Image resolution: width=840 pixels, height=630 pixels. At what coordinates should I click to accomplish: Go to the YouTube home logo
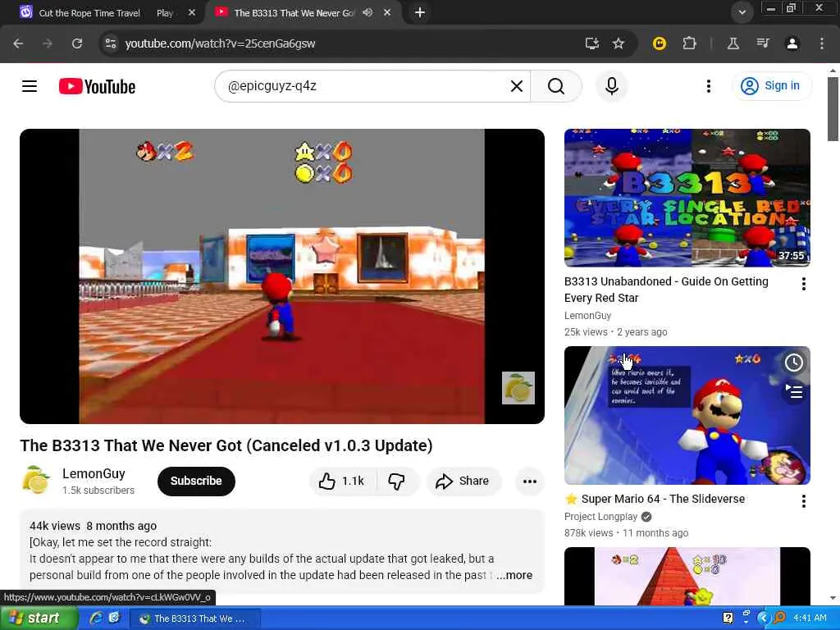point(97,86)
